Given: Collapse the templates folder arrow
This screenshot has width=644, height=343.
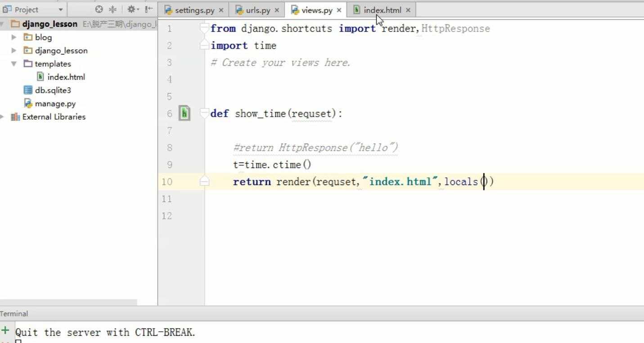Looking at the screenshot, I should coord(14,63).
